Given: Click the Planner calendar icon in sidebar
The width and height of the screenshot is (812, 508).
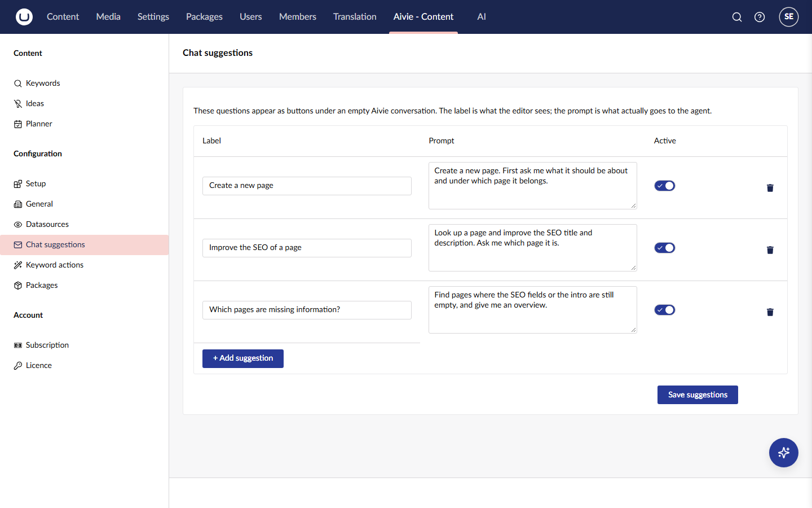Looking at the screenshot, I should click(x=18, y=124).
